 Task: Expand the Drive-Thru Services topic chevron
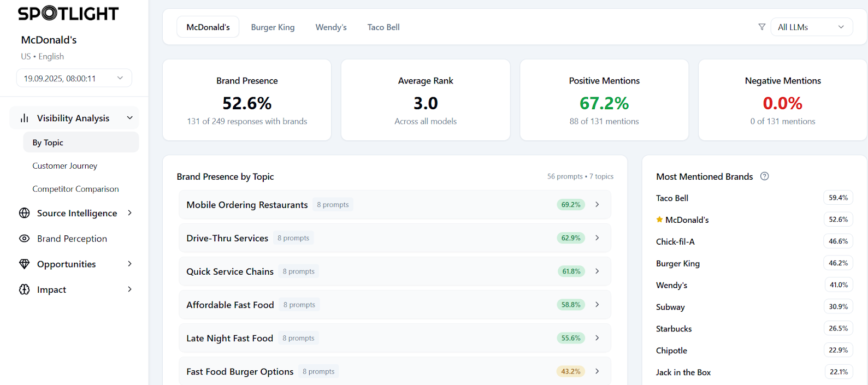click(x=597, y=238)
